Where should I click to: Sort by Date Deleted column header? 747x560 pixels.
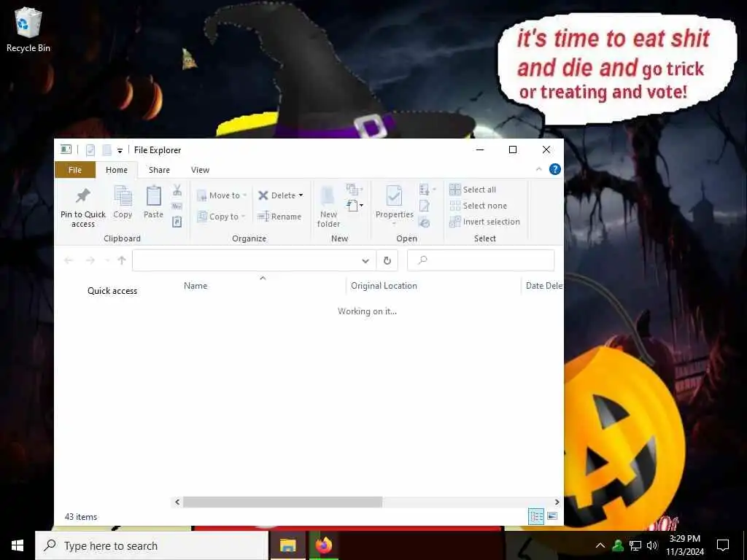click(543, 286)
